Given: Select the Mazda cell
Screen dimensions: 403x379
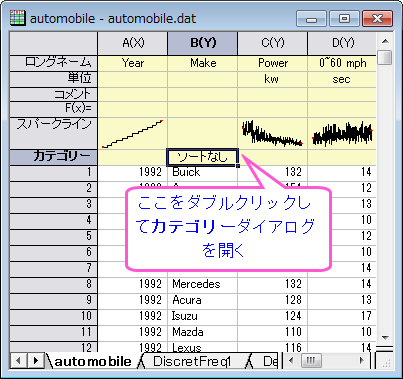Looking at the screenshot, I should 203,332.
